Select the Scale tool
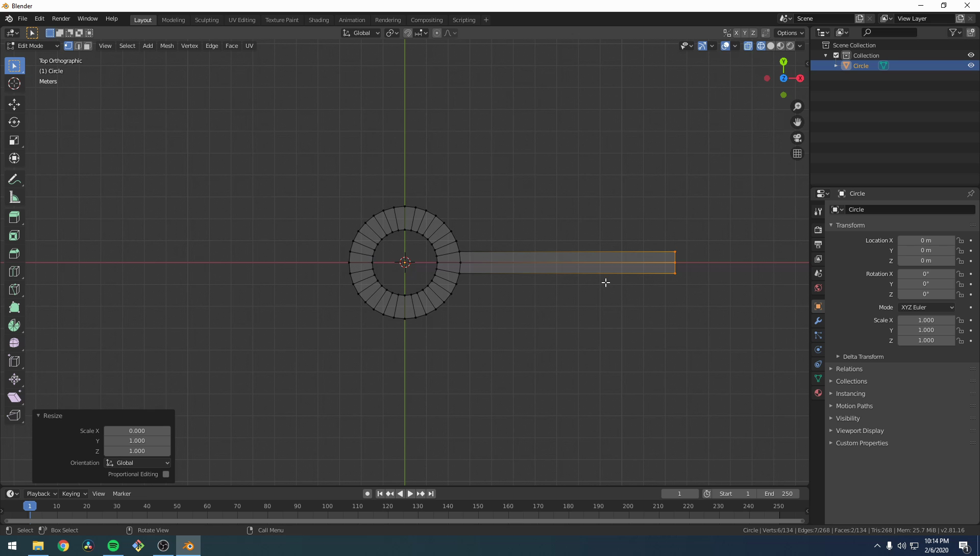This screenshot has height=556, width=980. [x=14, y=140]
